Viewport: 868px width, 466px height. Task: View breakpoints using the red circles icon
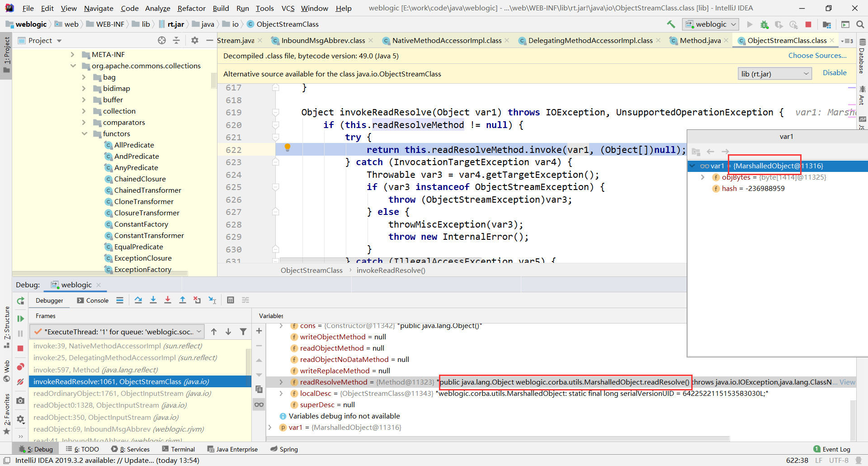pos(20,366)
